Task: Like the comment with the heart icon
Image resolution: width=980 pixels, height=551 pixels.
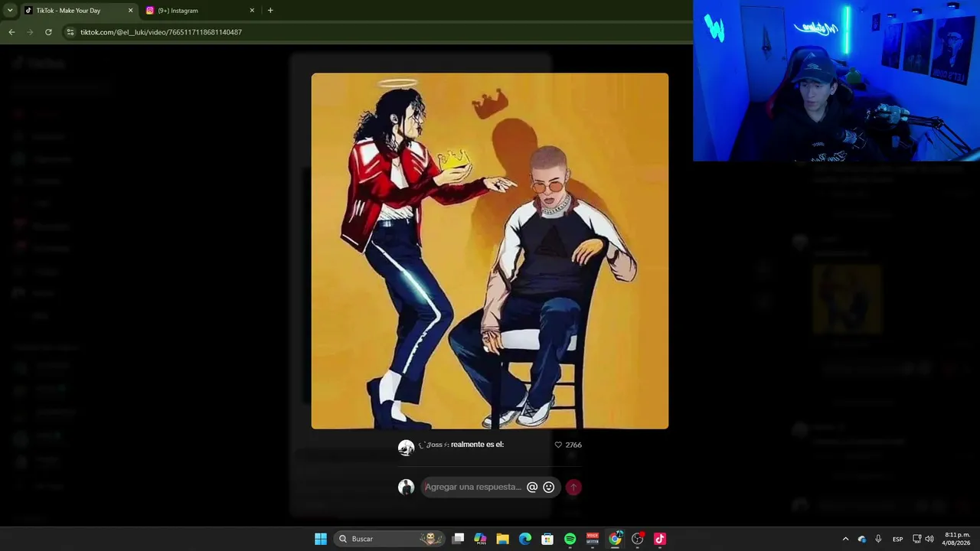Action: [x=558, y=445]
